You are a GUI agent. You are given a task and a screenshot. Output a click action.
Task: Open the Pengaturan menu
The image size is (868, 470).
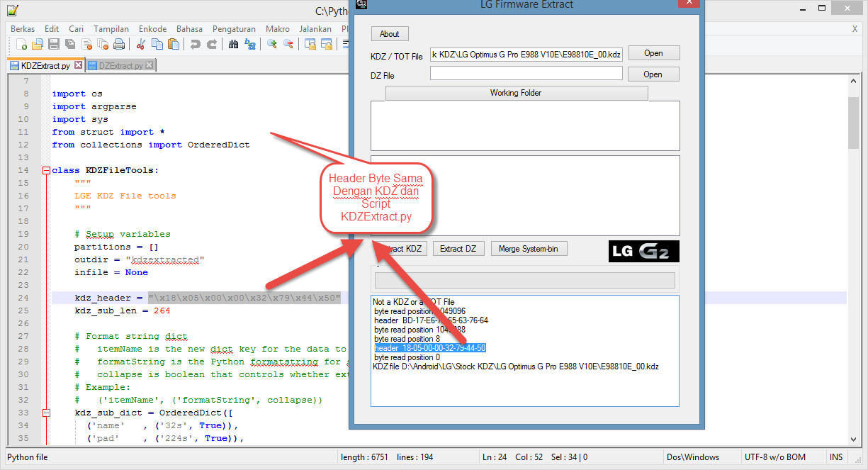234,29
